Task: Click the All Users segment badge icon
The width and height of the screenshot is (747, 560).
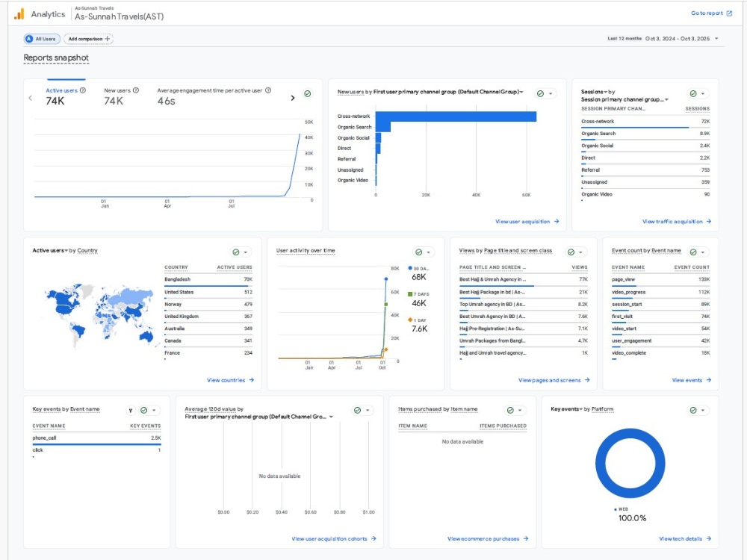Action: [x=30, y=39]
